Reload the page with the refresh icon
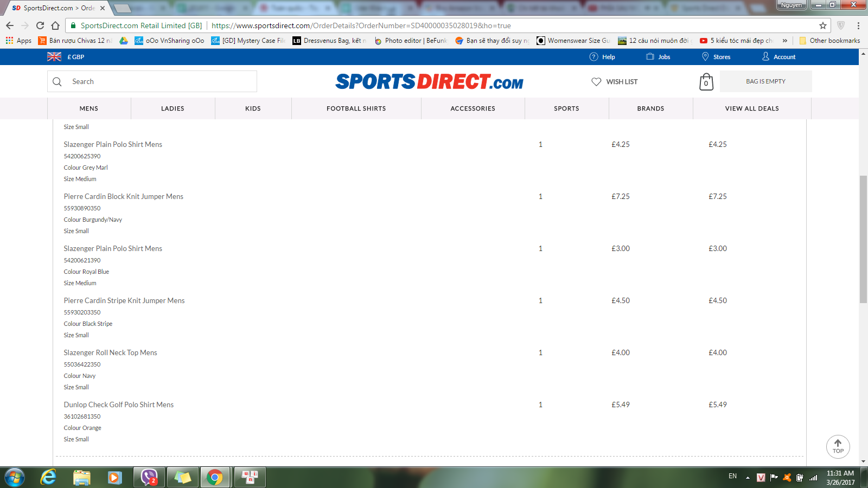This screenshot has height=488, width=868. 40,25
